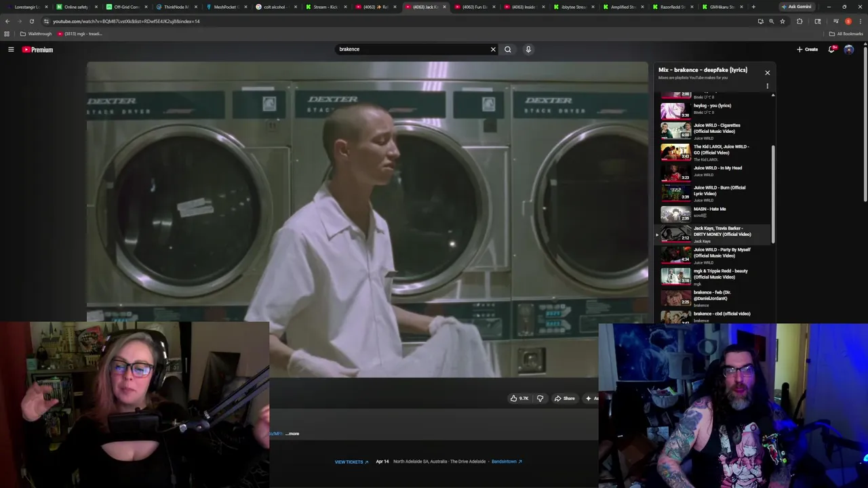Screen dimensions: 868x488
Task: Click the Create button
Action: click(807, 49)
